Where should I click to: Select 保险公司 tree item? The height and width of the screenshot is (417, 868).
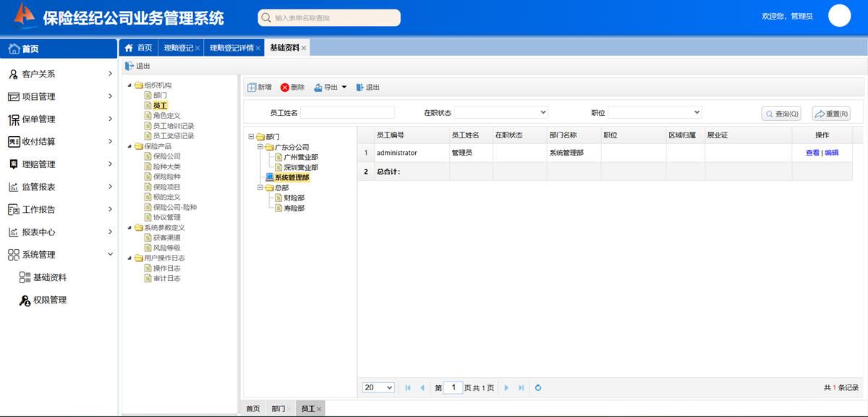pyautogui.click(x=167, y=156)
